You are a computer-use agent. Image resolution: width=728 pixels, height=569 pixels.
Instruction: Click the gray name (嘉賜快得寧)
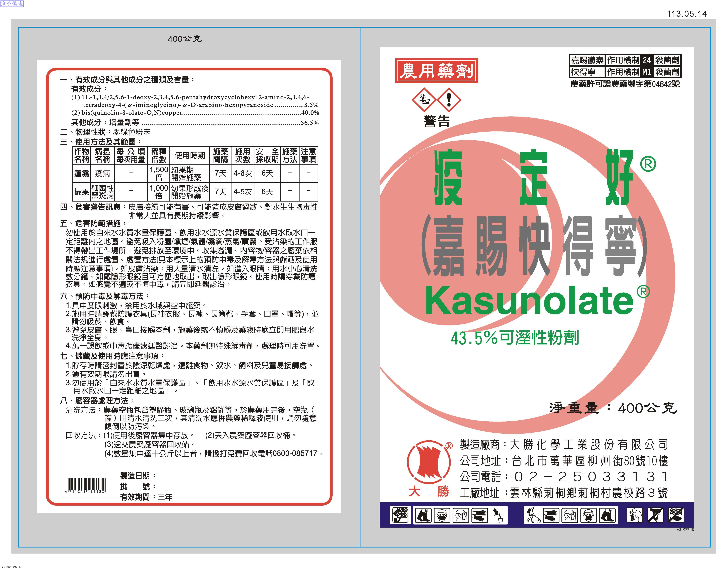coord(534,246)
